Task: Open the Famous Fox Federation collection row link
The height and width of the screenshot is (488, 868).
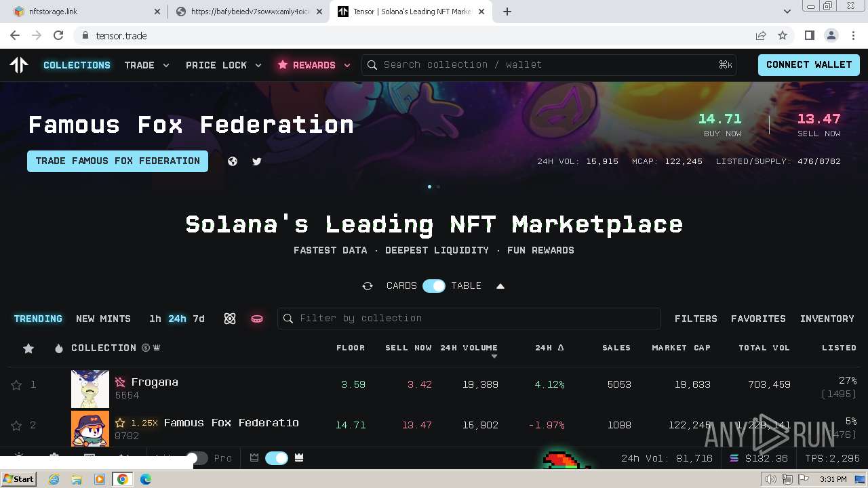Action: [231, 423]
